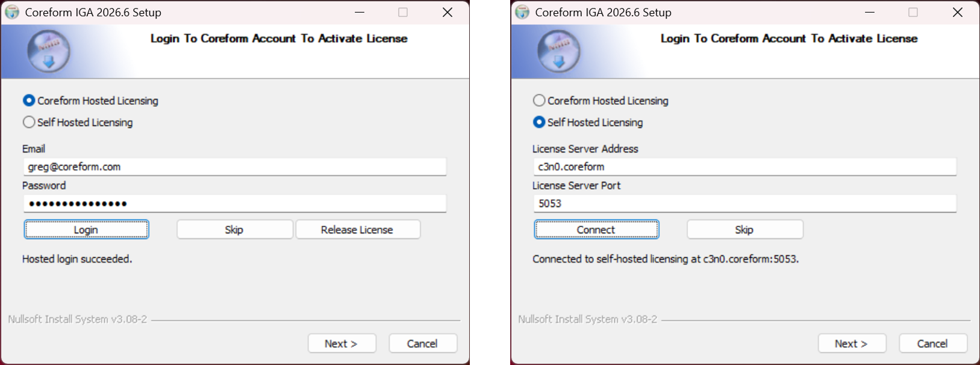Image resolution: width=980 pixels, height=365 pixels.
Task: Click the License Server Port field
Action: tap(744, 204)
